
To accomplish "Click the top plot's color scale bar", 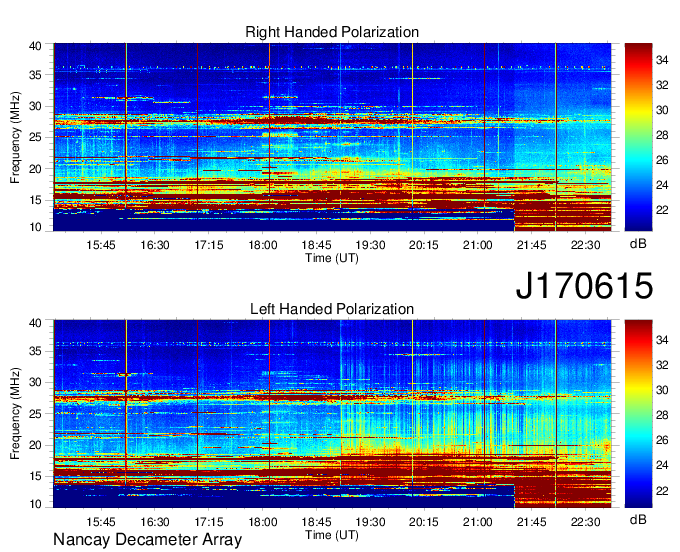I will coord(638,137).
